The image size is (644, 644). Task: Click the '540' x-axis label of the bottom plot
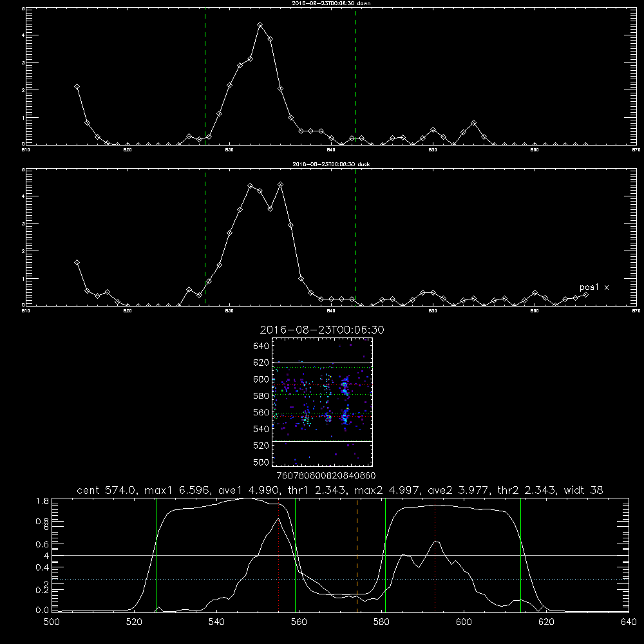point(216,622)
